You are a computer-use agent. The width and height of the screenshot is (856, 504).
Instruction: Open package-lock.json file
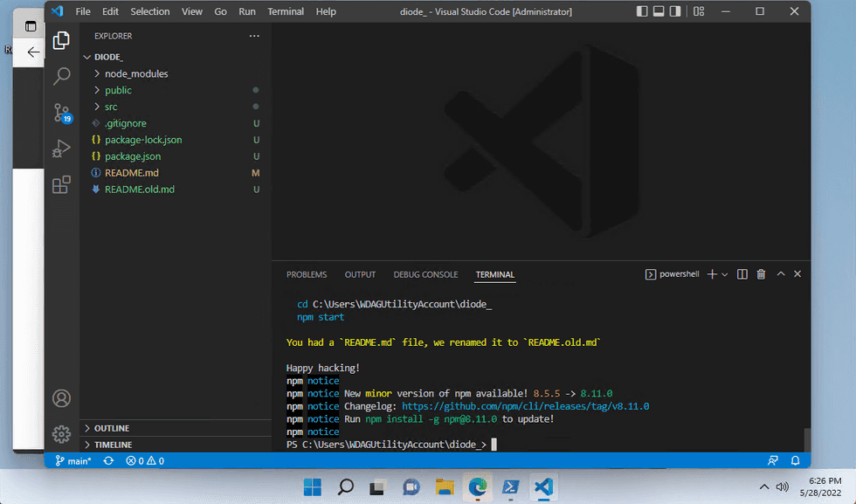176,140
